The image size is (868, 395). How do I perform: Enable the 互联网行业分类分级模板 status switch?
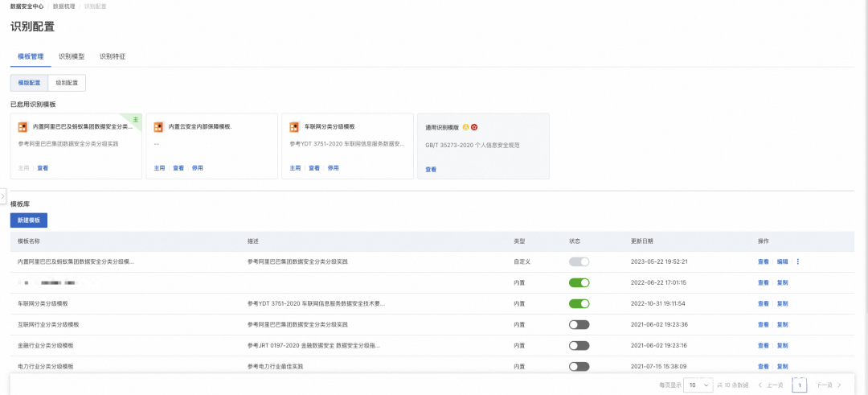579,324
